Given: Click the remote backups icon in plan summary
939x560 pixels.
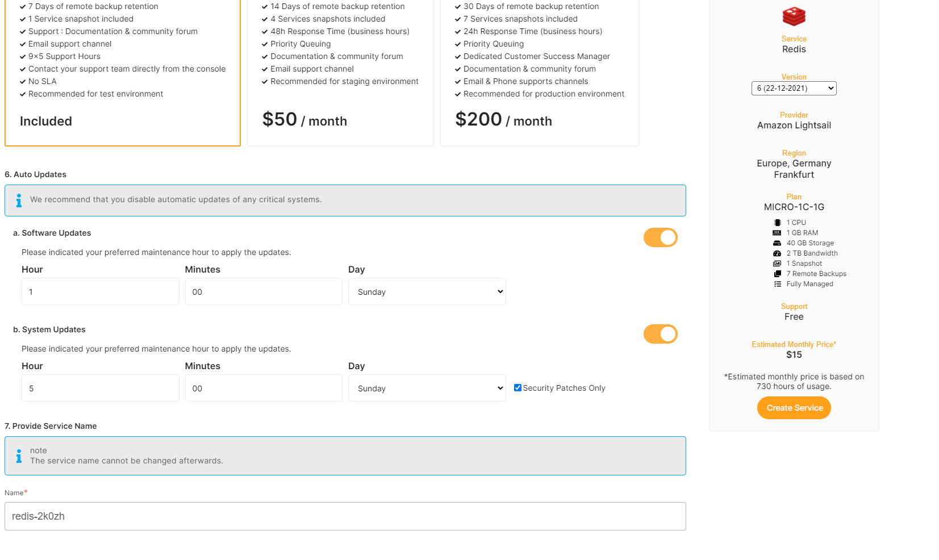Looking at the screenshot, I should 777,274.
